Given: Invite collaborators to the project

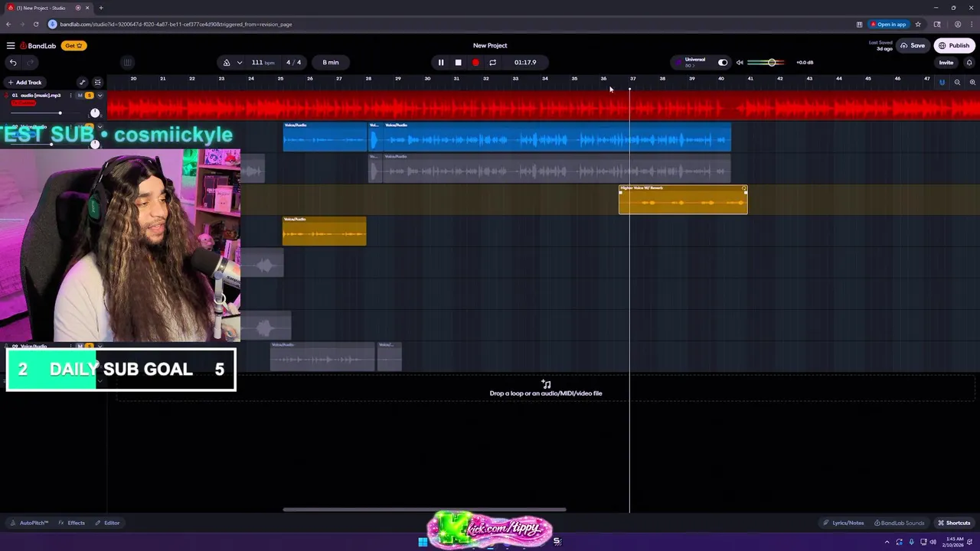Looking at the screenshot, I should pyautogui.click(x=946, y=63).
